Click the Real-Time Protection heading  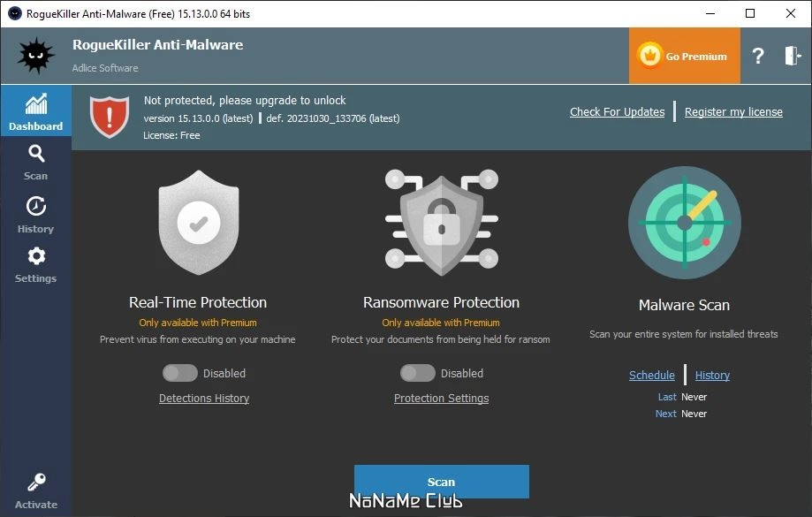tap(198, 302)
